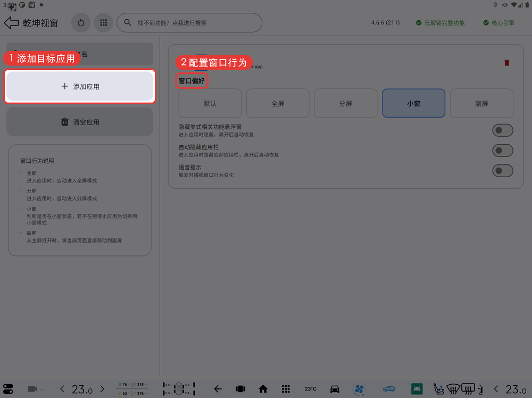Click the 隐藏美式相关功能悬浮窗 label
532x398 pixels.
click(x=210, y=127)
